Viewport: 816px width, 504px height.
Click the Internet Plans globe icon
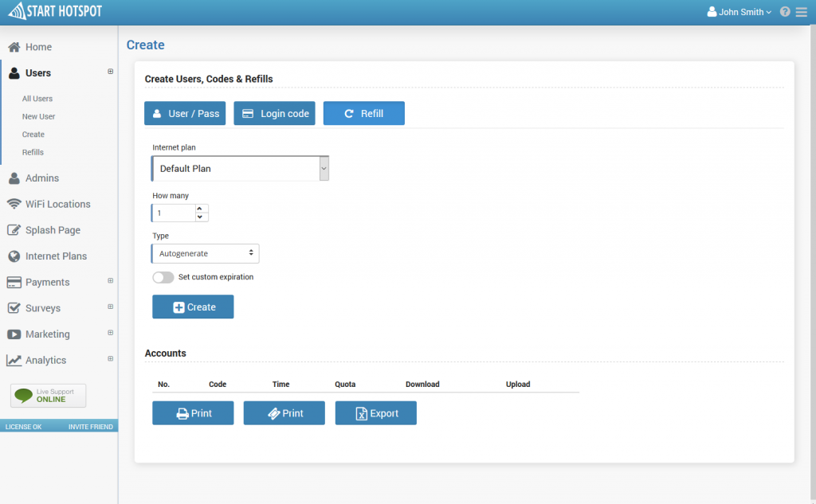14,256
